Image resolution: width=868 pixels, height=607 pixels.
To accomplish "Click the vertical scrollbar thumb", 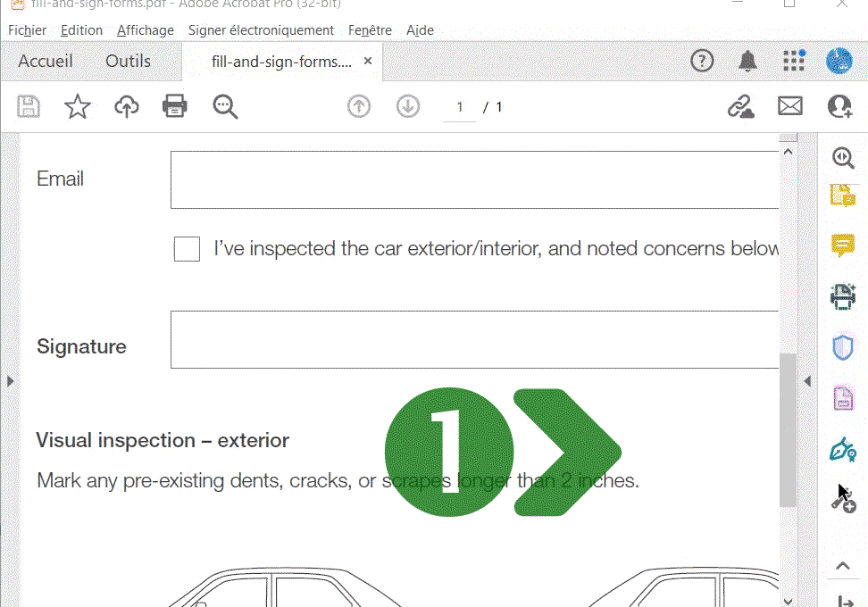I will (788, 430).
